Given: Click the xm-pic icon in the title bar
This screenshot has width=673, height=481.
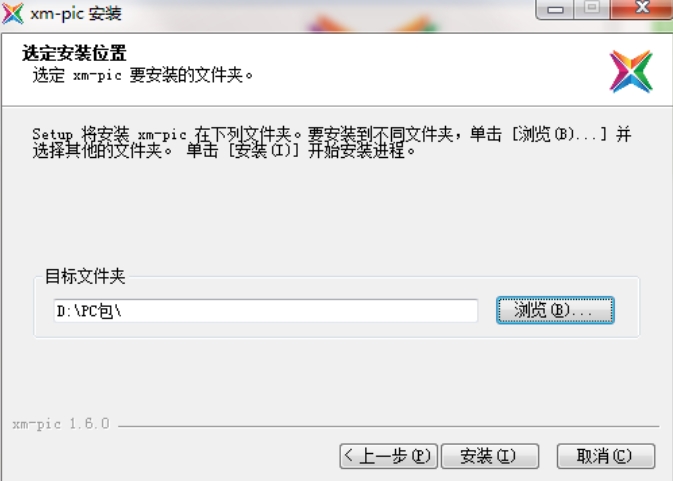Looking at the screenshot, I should coord(12,13).
